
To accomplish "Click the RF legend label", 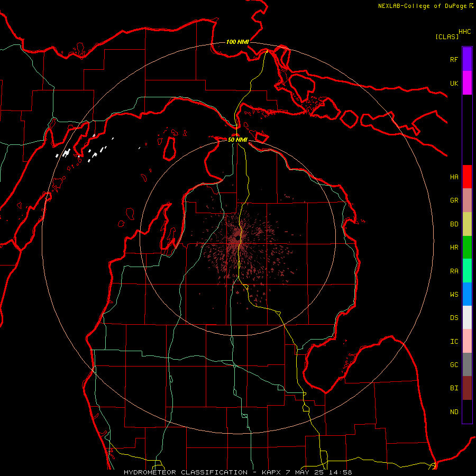I will click(x=454, y=59).
